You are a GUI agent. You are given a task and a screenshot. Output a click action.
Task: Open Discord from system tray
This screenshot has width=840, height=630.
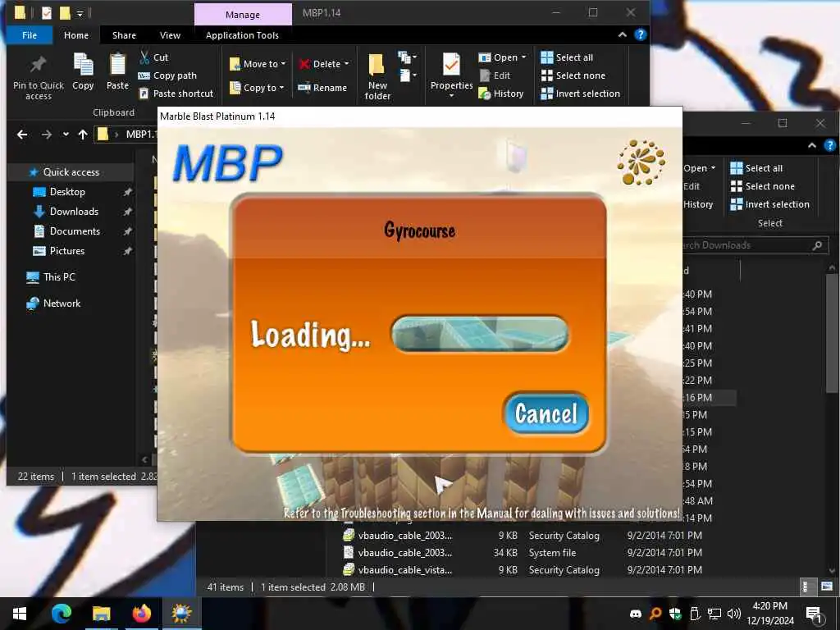[x=636, y=614]
